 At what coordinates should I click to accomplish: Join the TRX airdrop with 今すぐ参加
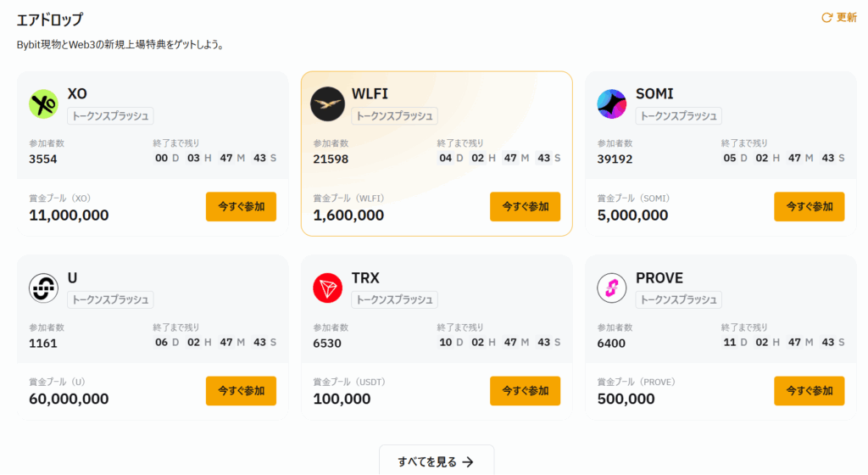click(525, 390)
